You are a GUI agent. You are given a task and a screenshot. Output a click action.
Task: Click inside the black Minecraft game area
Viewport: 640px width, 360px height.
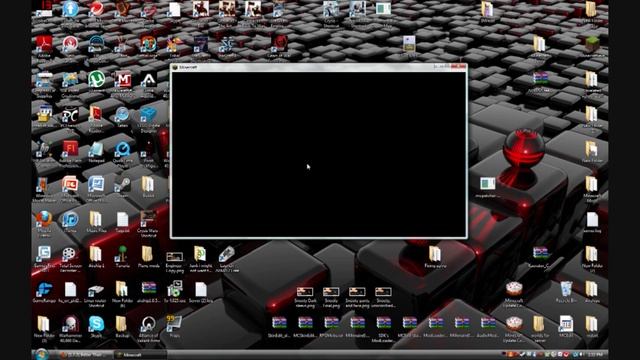(319, 154)
